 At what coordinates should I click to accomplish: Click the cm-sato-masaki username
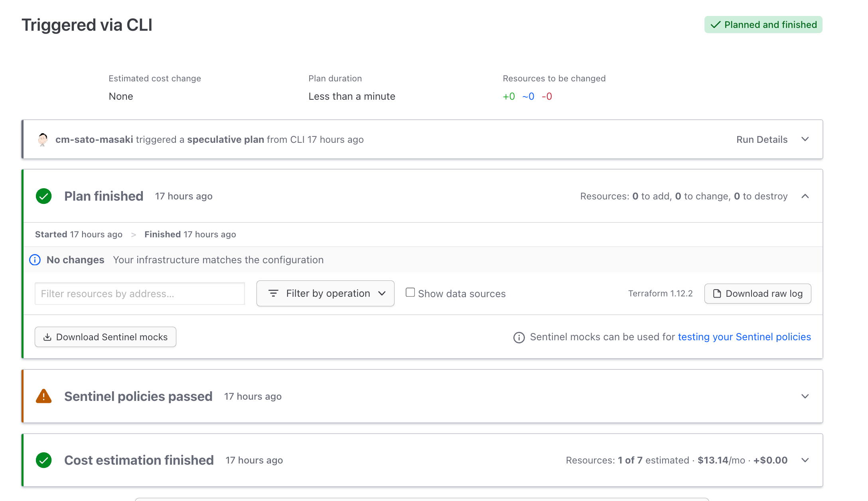[94, 140]
